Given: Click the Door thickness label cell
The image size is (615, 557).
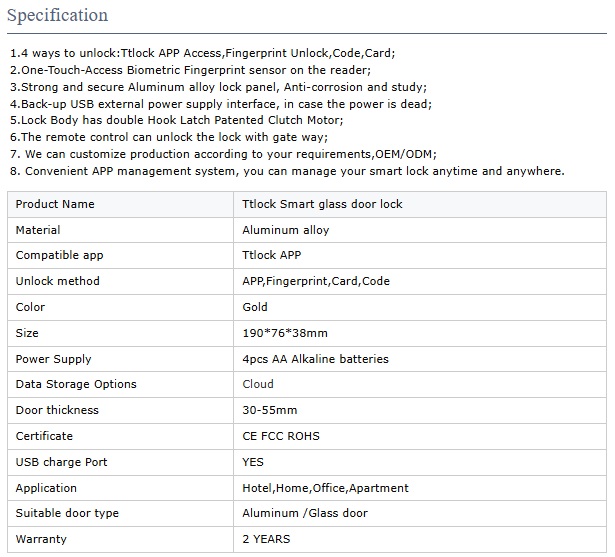Looking at the screenshot, I should click(x=120, y=410).
